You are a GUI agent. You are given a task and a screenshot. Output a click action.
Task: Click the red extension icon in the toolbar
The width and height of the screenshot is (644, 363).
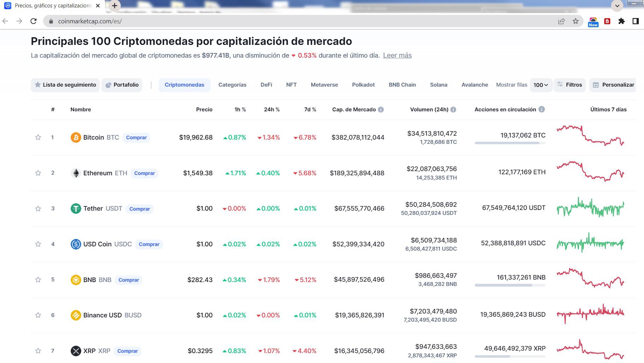(x=607, y=21)
